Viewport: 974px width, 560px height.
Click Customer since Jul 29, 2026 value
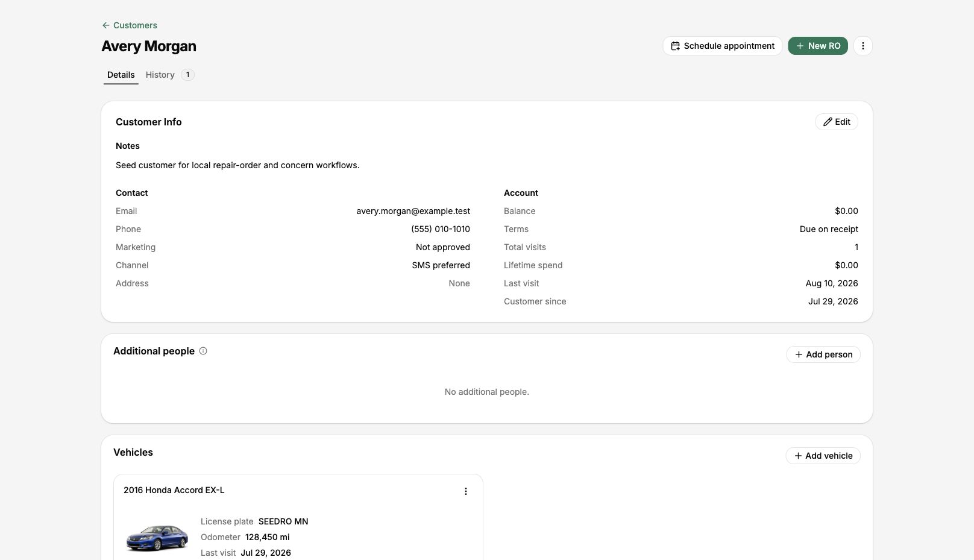coord(833,301)
